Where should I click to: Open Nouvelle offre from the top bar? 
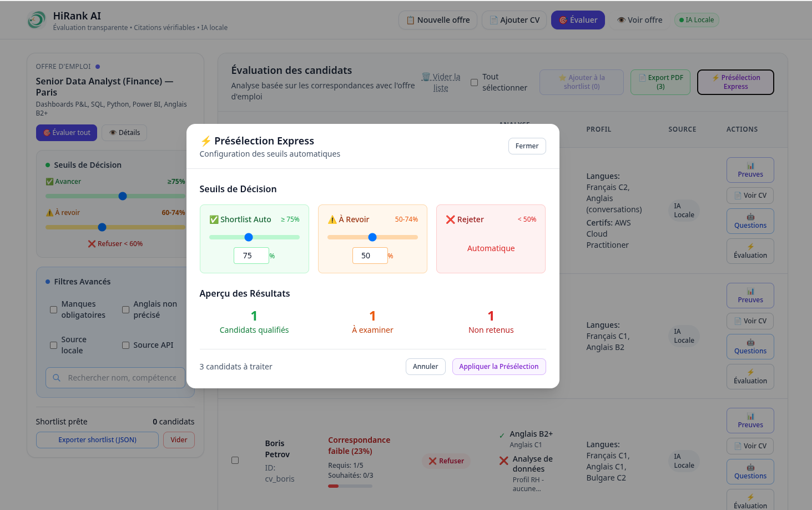tap(438, 19)
